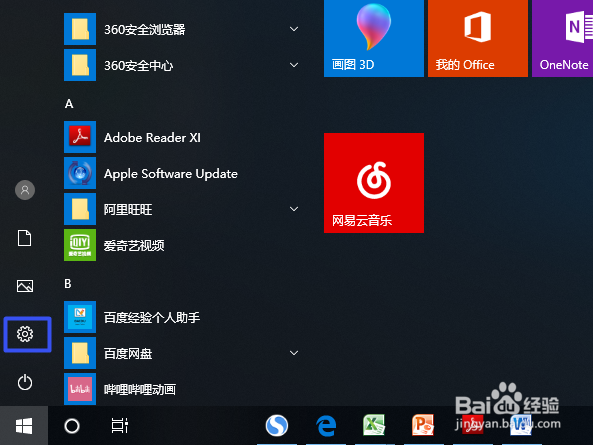Open the Documents sidebar icon
Screen dimensions: 593x445
point(25,238)
